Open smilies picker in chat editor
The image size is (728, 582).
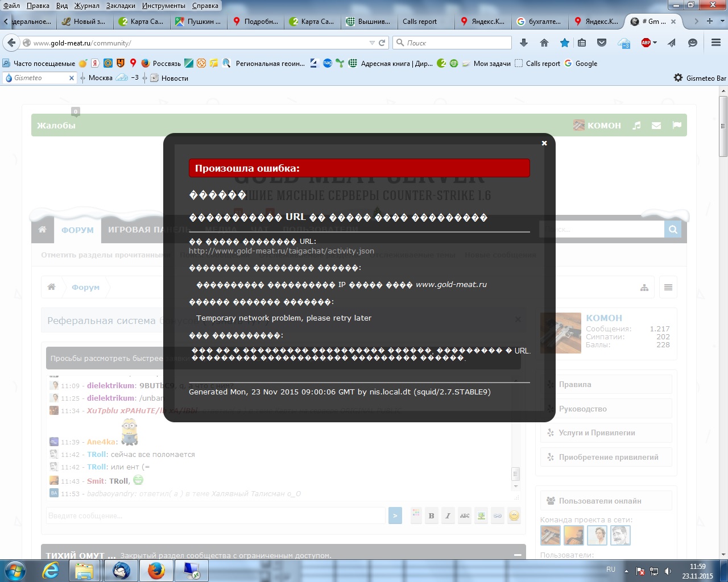(x=514, y=516)
